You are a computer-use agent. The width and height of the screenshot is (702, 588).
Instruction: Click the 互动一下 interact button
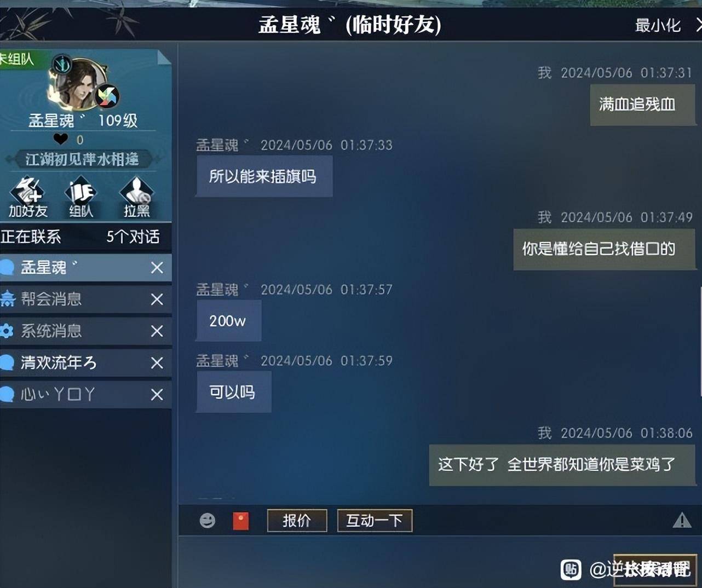pyautogui.click(x=375, y=520)
